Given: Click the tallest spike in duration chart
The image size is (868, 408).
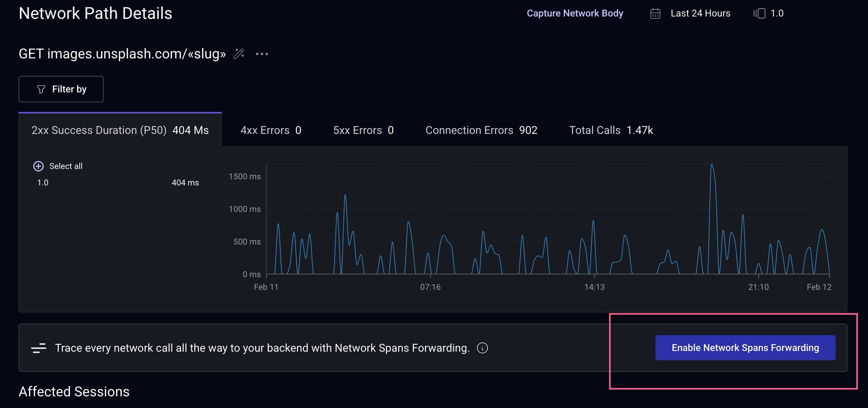Looking at the screenshot, I should tap(712, 166).
